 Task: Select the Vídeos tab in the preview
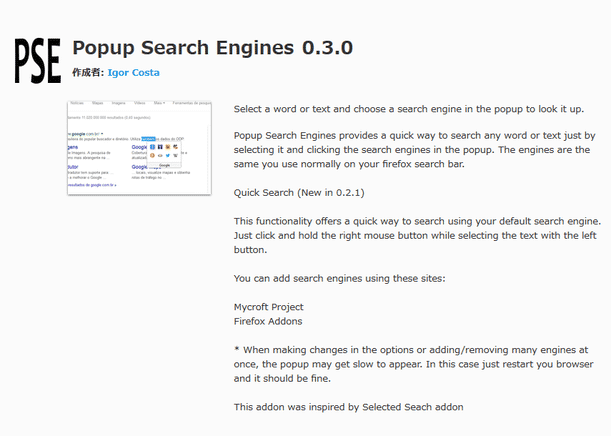click(140, 103)
